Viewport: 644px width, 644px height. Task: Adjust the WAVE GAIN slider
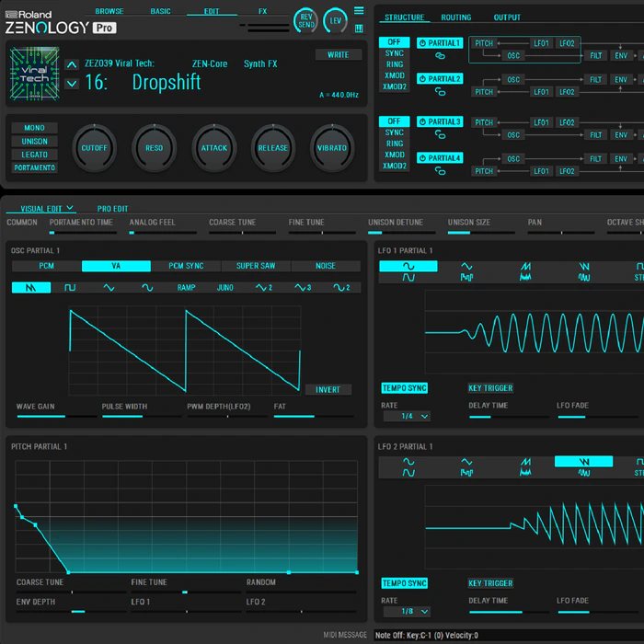(57, 417)
